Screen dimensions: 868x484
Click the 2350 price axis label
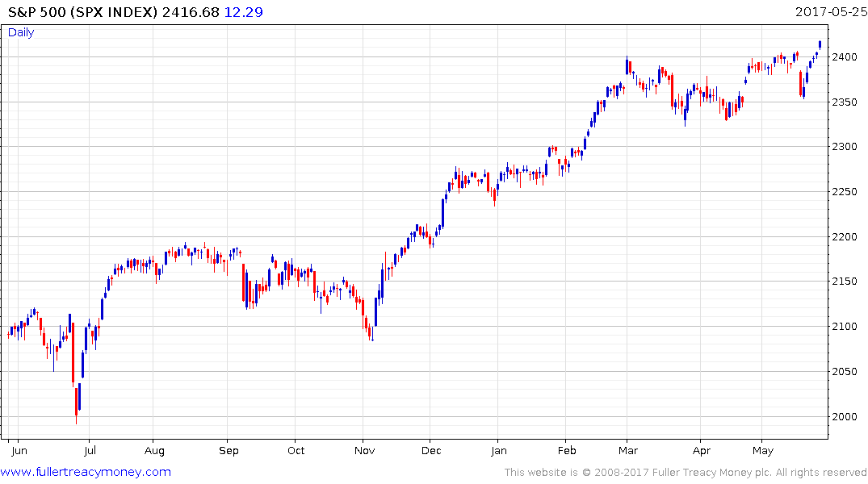845,102
